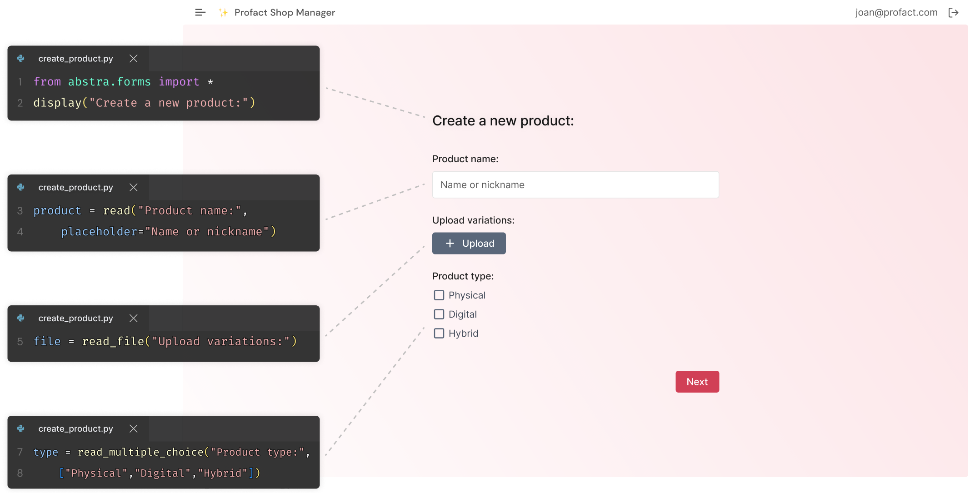This screenshot has width=980, height=493.
Task: Click the plus icon on the Upload button
Action: coord(450,244)
